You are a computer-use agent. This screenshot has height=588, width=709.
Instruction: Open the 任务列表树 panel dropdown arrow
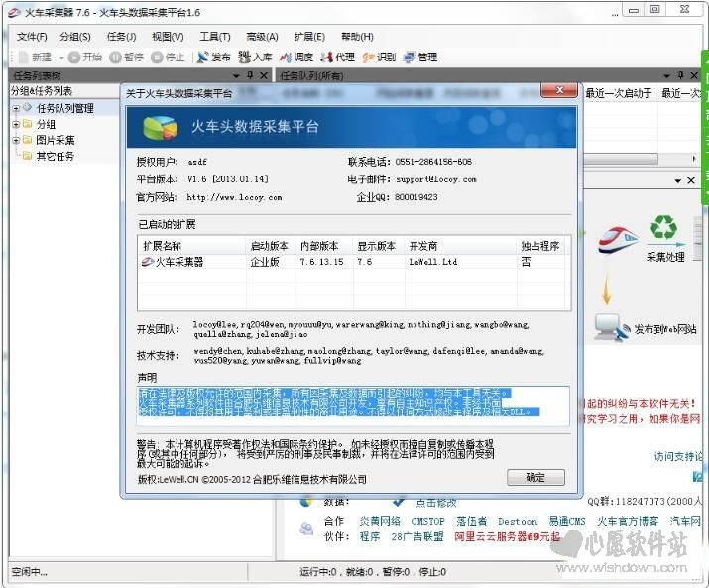[236, 76]
